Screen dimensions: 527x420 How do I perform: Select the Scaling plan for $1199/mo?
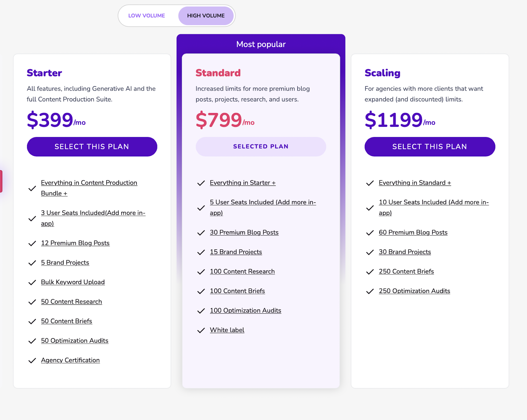coord(430,147)
